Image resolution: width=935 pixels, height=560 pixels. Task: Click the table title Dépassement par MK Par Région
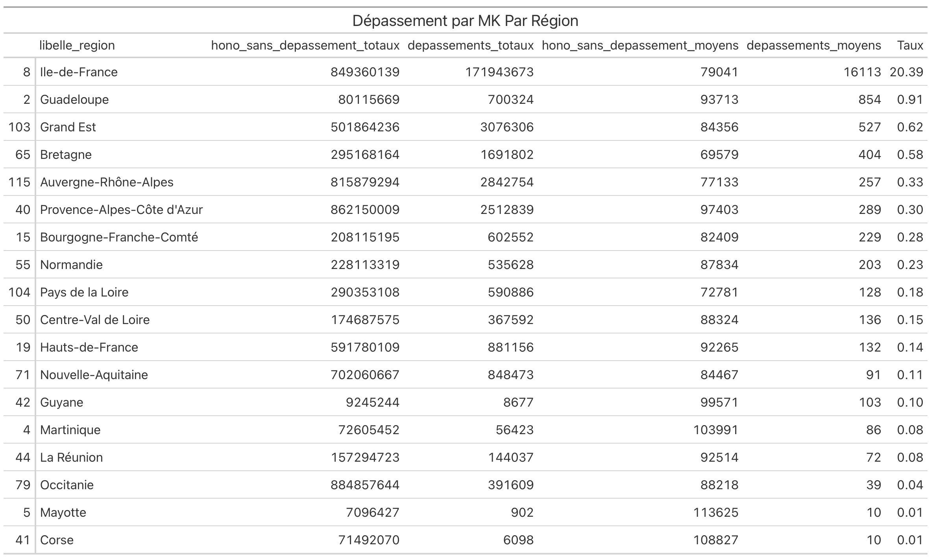pos(465,20)
